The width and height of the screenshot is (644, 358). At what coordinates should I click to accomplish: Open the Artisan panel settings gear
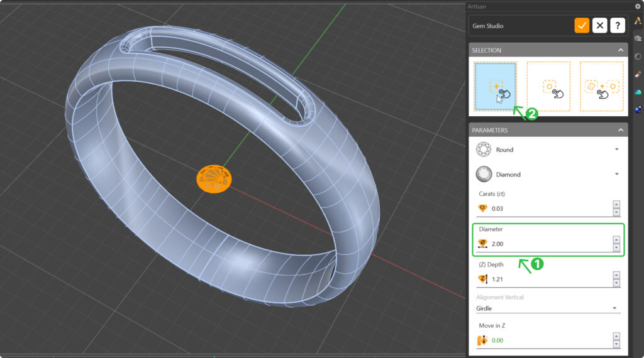(x=638, y=6)
